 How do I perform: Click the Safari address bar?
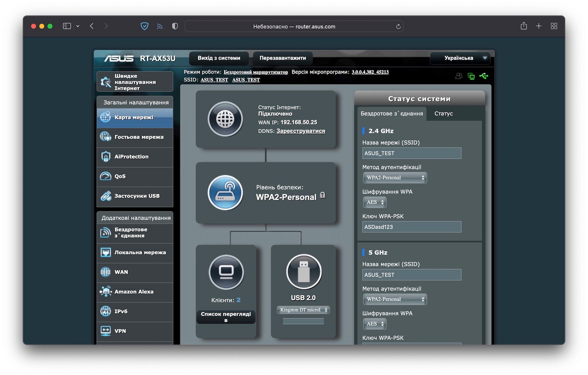[x=294, y=26]
